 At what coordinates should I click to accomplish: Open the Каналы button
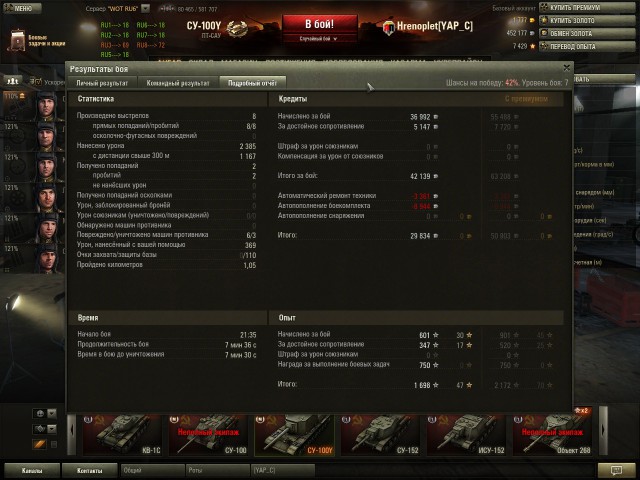coord(32,470)
